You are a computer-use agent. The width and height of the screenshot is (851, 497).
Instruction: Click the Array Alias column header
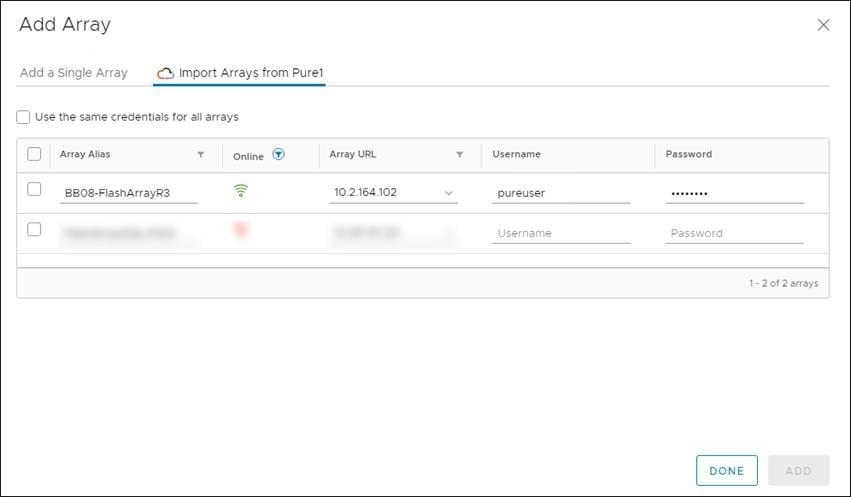pos(85,154)
